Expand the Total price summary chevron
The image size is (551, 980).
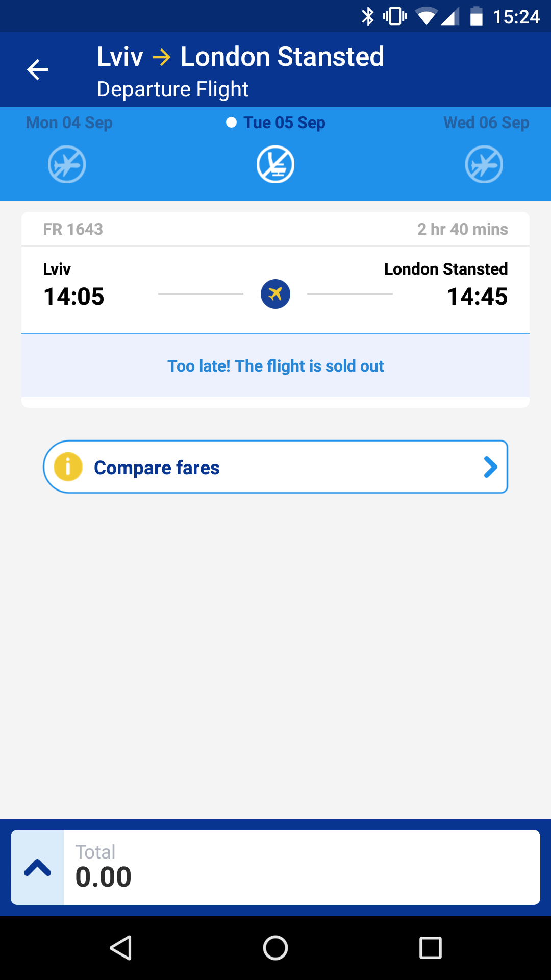pos(38,868)
